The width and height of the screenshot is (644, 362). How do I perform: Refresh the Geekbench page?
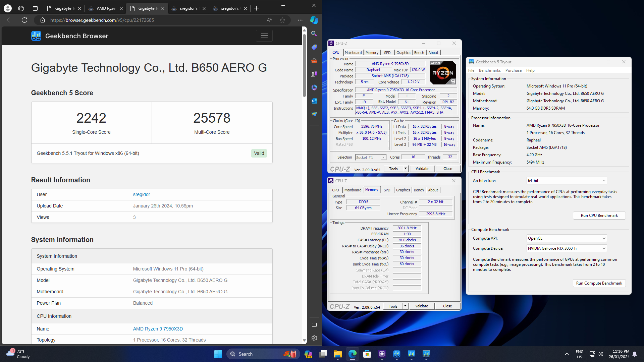click(x=24, y=20)
